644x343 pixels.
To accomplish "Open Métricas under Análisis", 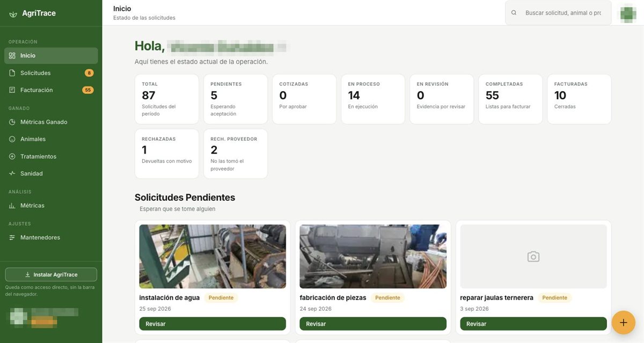I will coord(51,206).
